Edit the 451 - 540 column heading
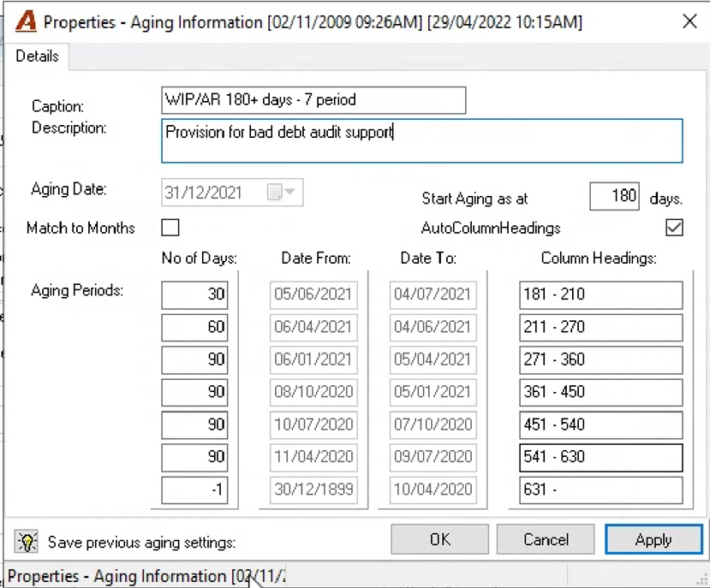This screenshot has height=588, width=710. [601, 425]
